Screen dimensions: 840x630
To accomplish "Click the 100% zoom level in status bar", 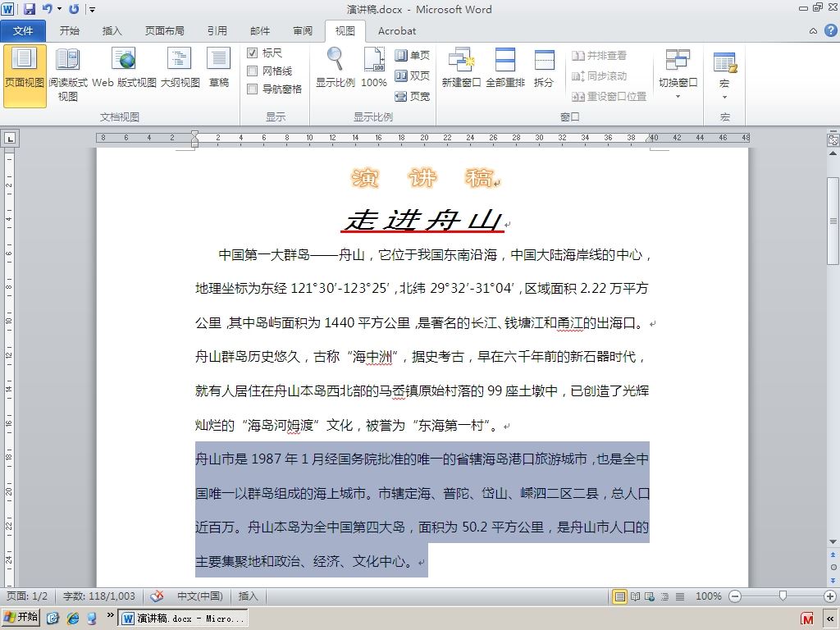I will [x=708, y=596].
